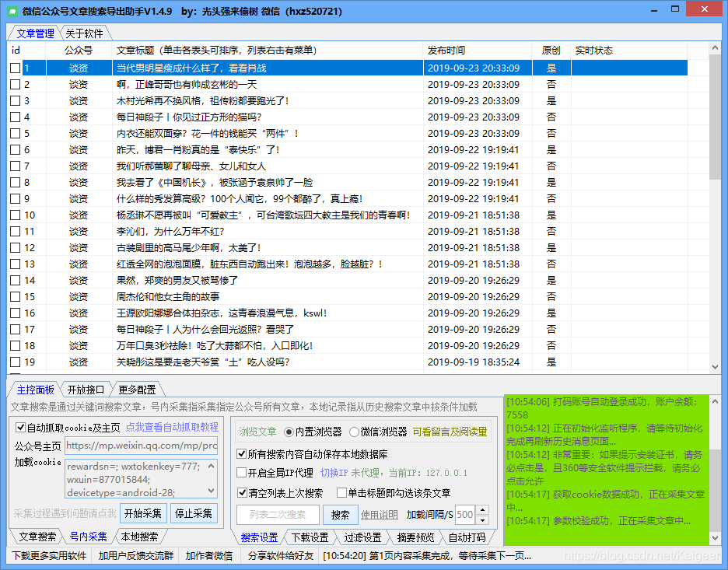This screenshot has width=728, height=570.
Task: Open the 更多配置 tab
Action: (x=137, y=389)
